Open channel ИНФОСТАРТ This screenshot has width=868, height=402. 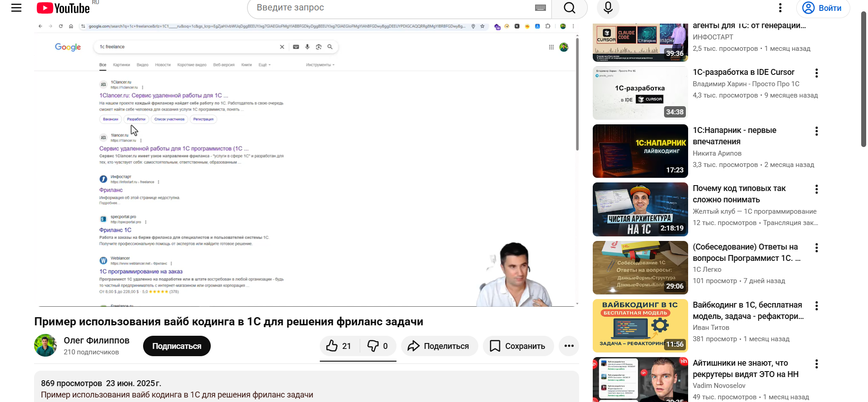713,37
